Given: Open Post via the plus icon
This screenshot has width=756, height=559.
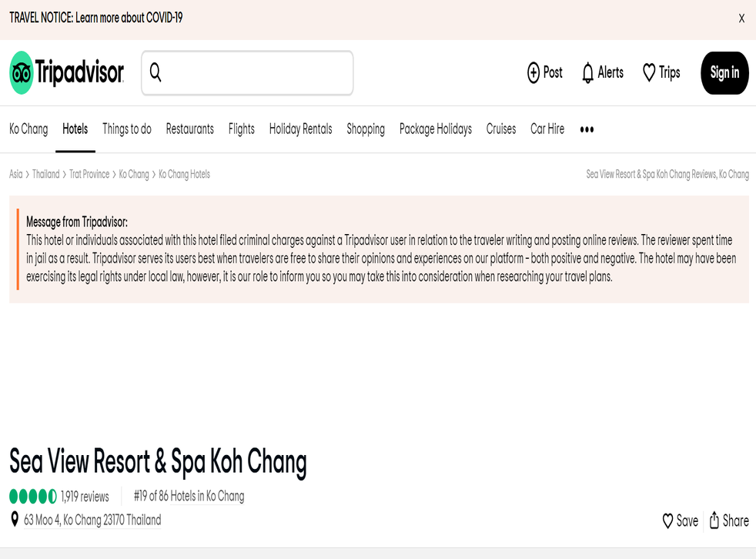Looking at the screenshot, I should click(534, 72).
